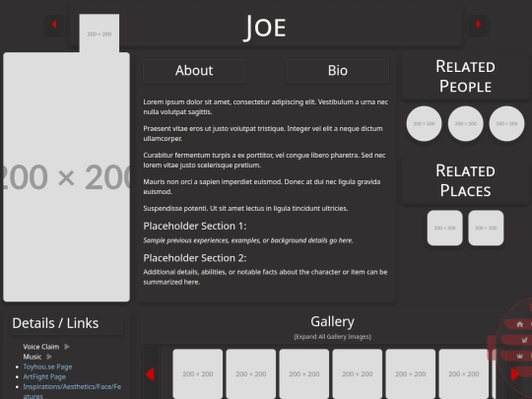This screenshot has height=399, width=532.
Task: Expand the Music disclosure triangle
Action: (x=49, y=357)
